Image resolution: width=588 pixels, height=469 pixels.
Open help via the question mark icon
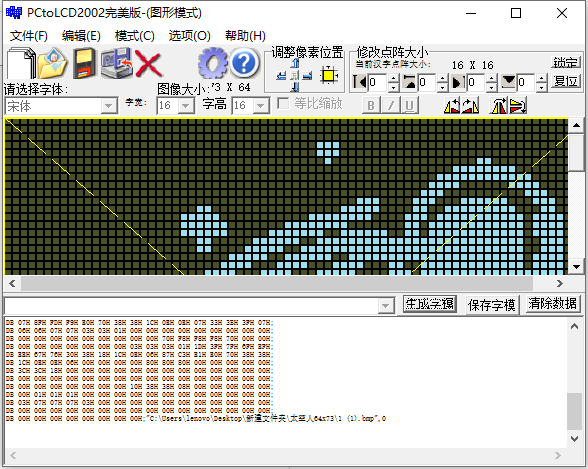[244, 63]
